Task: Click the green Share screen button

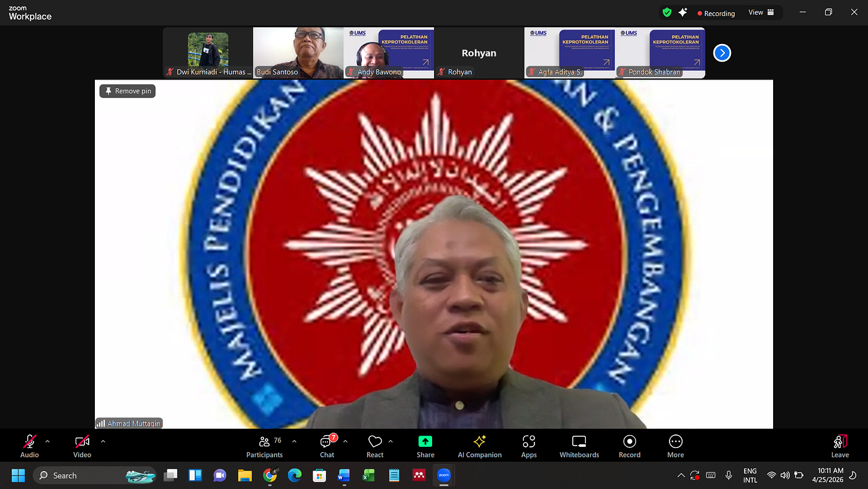Action: pyautogui.click(x=425, y=441)
